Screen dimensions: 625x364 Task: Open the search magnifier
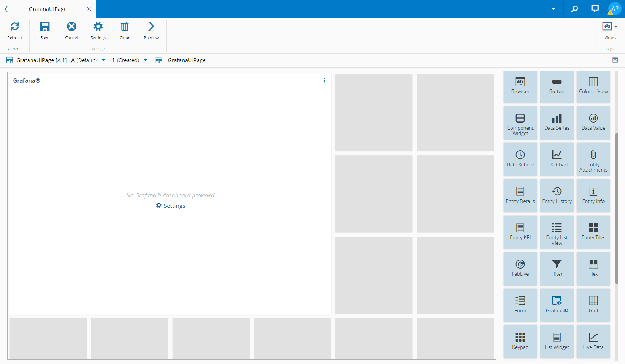point(574,9)
